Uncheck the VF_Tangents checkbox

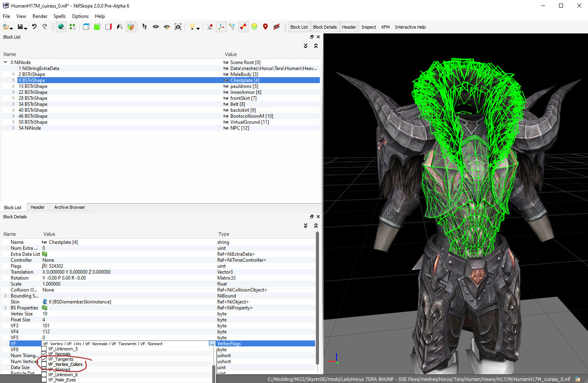(44, 359)
